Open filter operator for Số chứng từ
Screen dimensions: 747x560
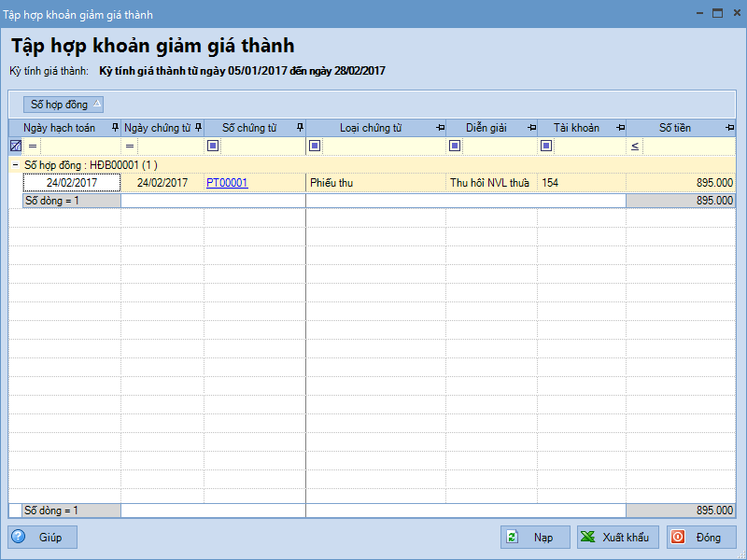[x=213, y=146]
